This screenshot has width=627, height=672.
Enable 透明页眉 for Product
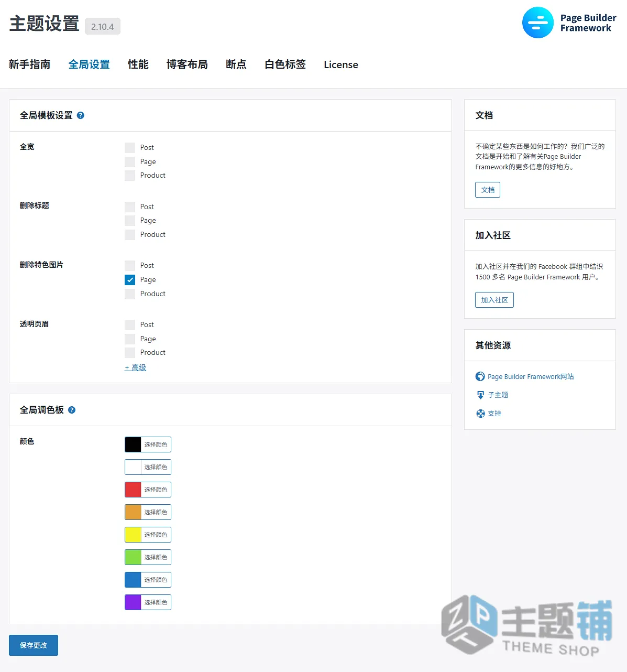(x=130, y=353)
